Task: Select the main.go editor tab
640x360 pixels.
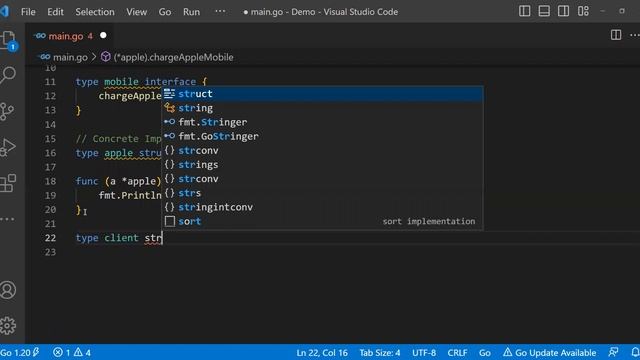Action: coord(69,36)
